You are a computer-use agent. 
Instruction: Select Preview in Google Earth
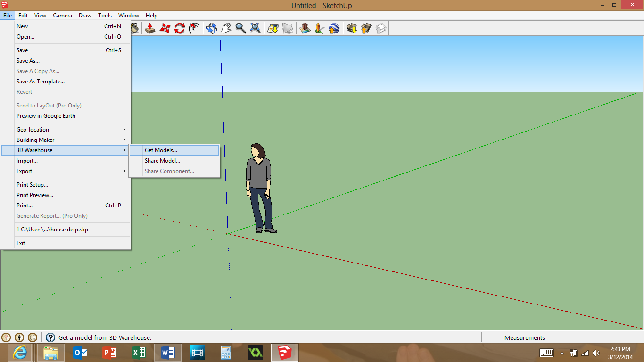pyautogui.click(x=66, y=116)
